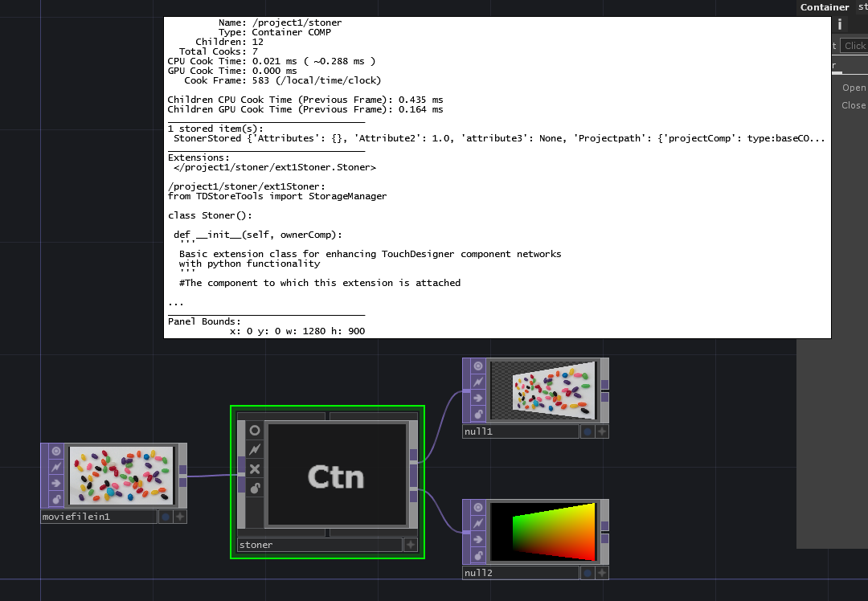Toggle viewer flag on null1 node
868x601 pixels.
tap(478, 366)
